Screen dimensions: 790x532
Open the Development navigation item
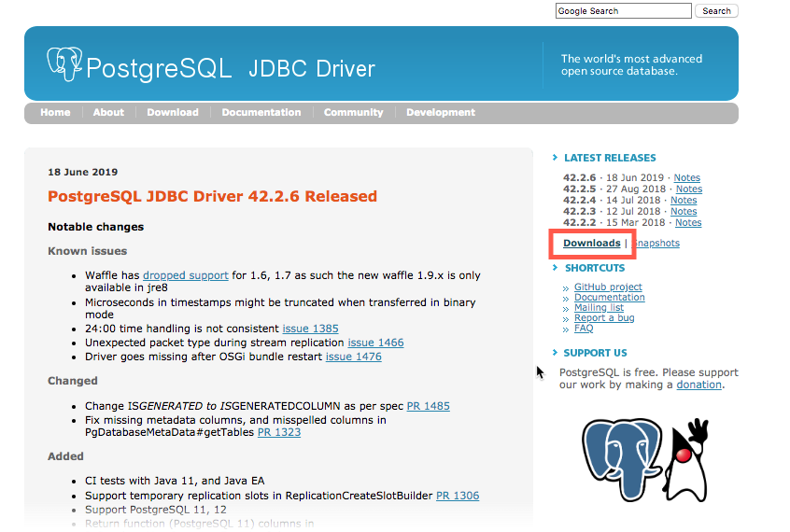coord(441,112)
